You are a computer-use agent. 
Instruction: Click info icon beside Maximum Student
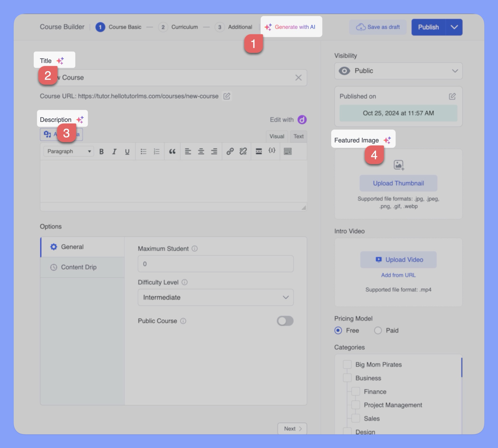pyautogui.click(x=194, y=249)
